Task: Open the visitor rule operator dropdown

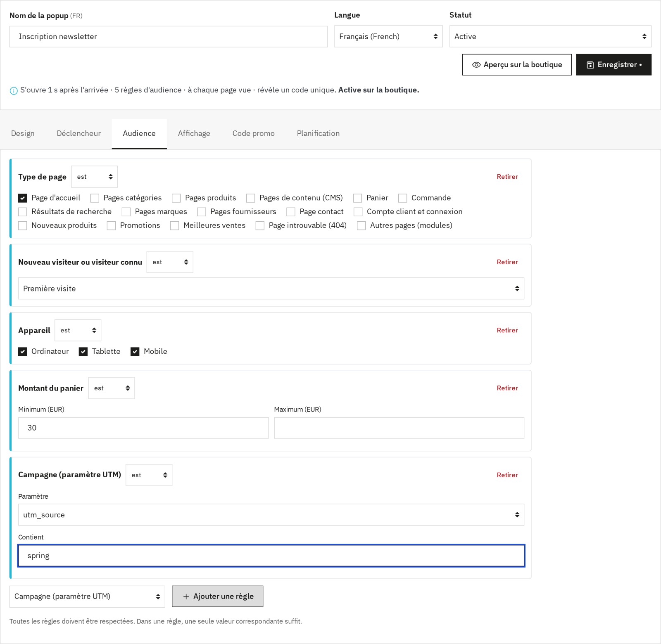Action: click(170, 262)
